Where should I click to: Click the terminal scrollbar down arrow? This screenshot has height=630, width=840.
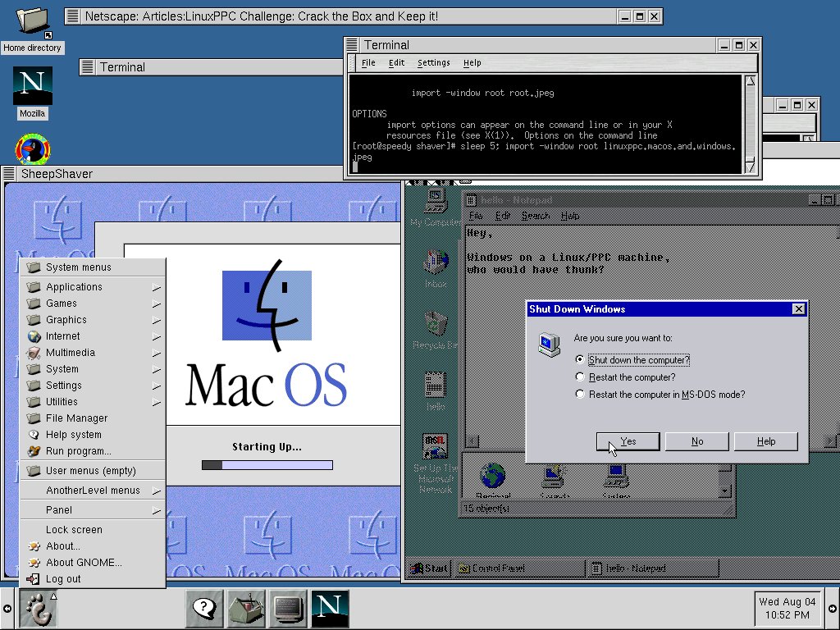pos(750,167)
